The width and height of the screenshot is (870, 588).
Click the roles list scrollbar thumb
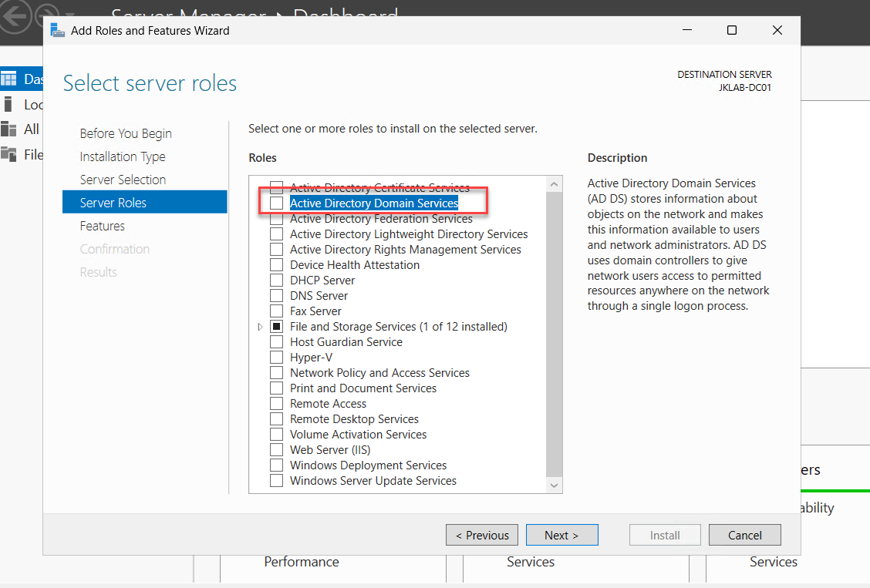(554, 334)
